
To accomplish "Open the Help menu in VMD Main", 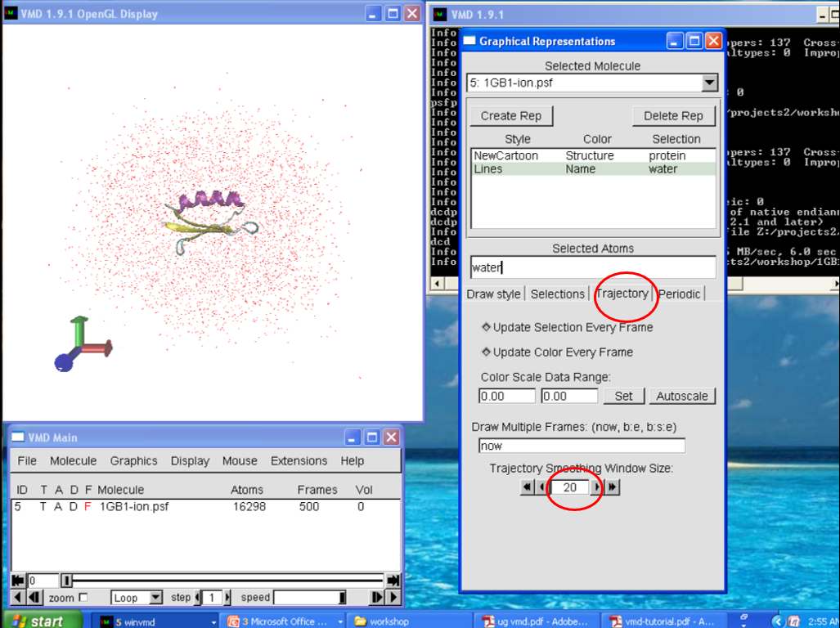I will [352, 461].
